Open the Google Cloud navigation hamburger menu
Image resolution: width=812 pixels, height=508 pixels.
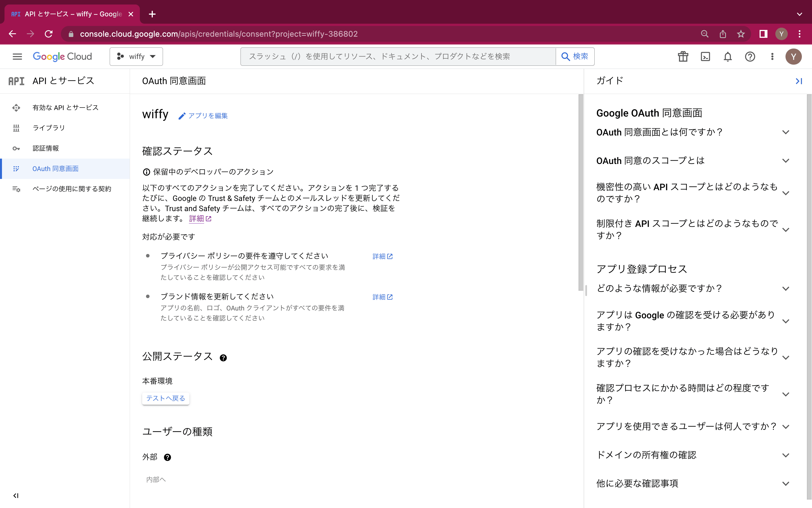click(17, 56)
